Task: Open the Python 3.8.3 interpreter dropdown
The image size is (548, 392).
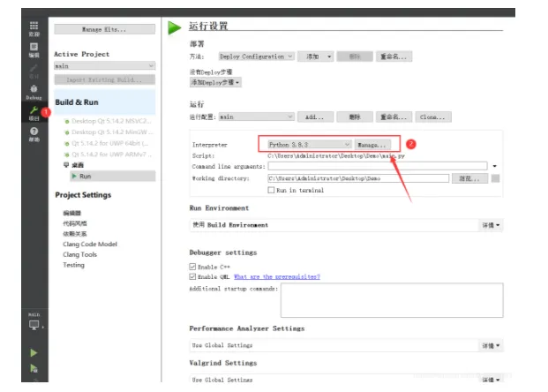Action: (310, 145)
